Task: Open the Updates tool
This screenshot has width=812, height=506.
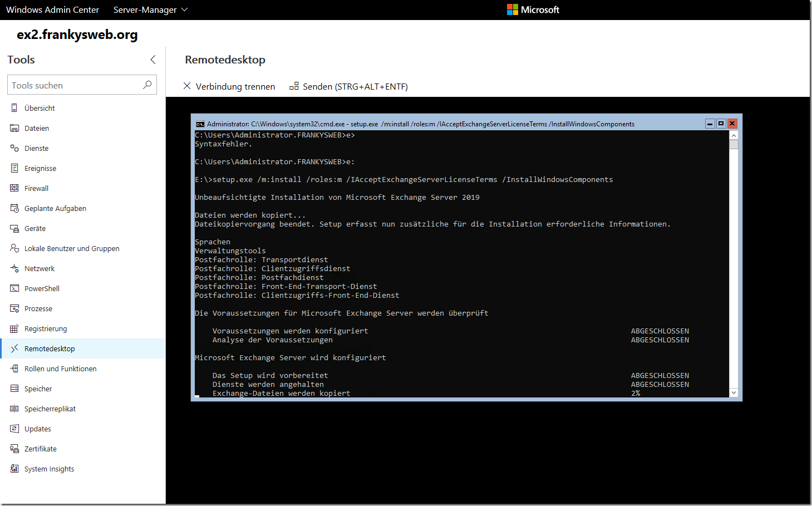Action: [x=82, y=429]
